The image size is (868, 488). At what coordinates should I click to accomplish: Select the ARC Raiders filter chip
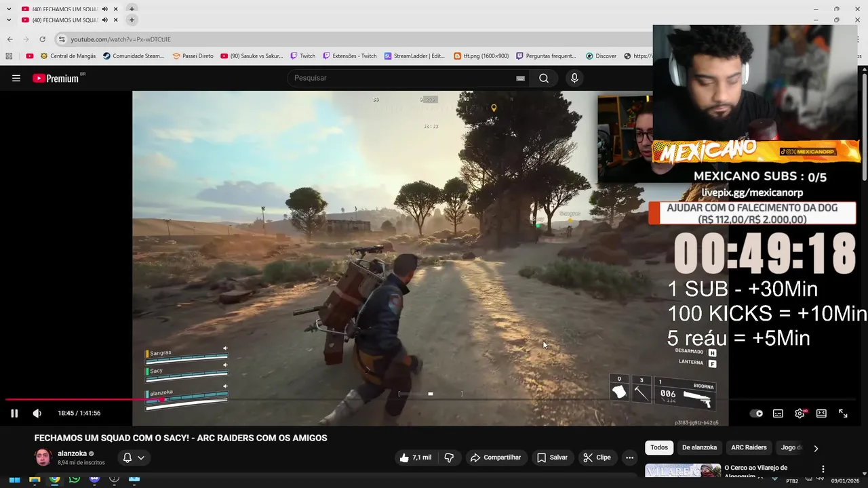click(x=749, y=447)
